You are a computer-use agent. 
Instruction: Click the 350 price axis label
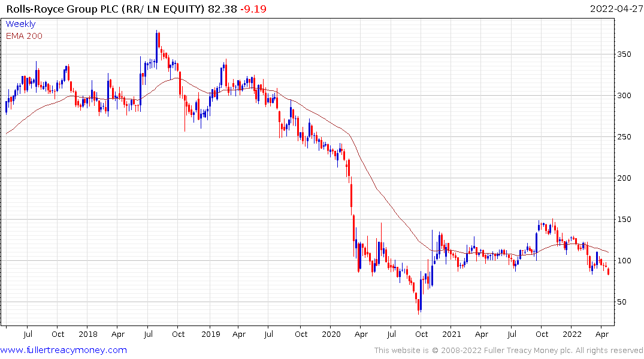(624, 54)
